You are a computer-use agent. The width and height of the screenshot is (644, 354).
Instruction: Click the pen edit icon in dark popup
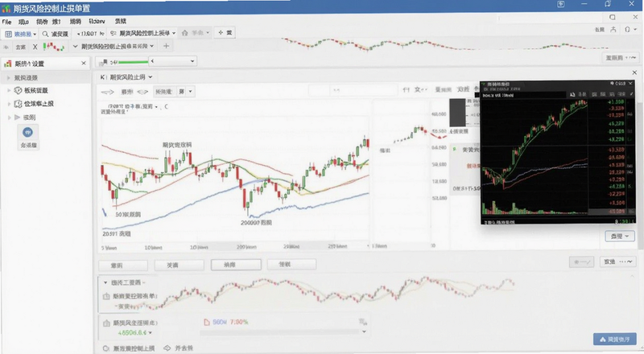coord(632,94)
